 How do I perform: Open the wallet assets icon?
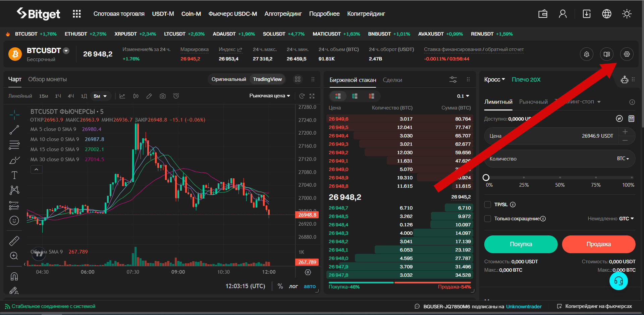[x=543, y=14]
